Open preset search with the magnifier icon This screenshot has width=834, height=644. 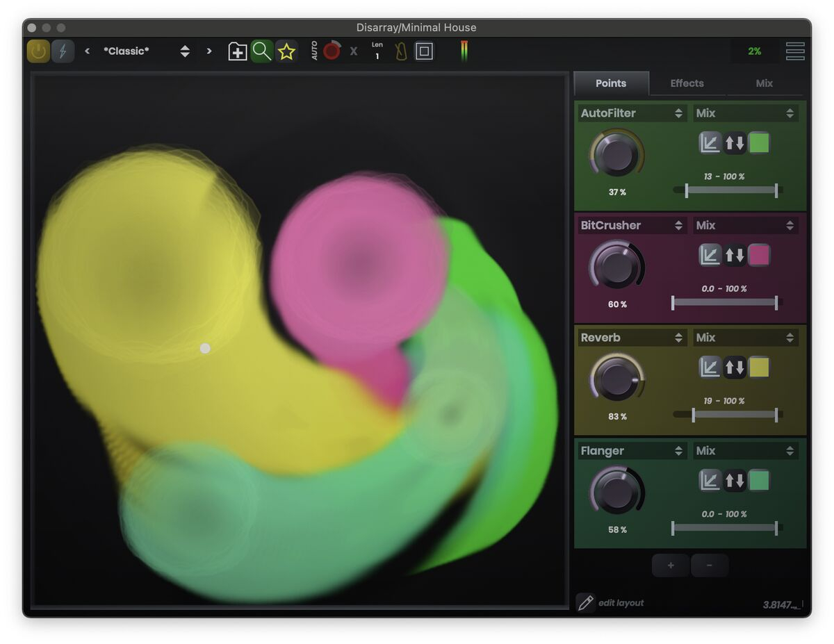pos(261,51)
